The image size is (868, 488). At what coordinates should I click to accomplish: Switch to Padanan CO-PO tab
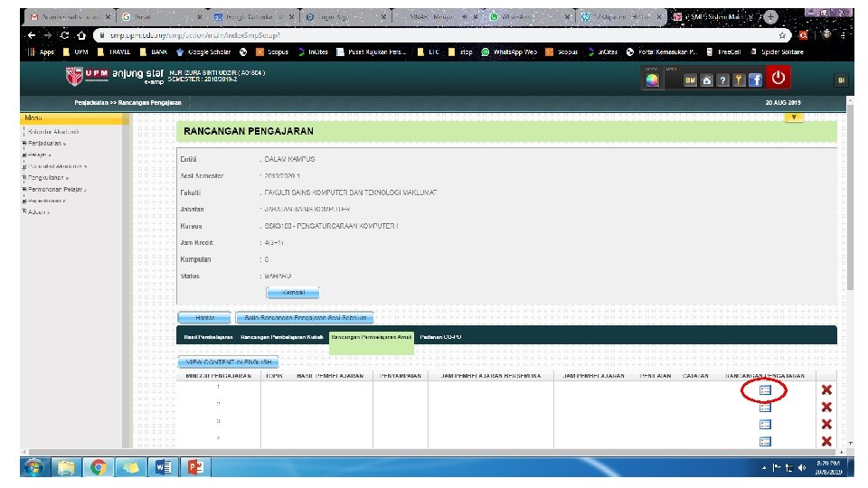click(440, 337)
